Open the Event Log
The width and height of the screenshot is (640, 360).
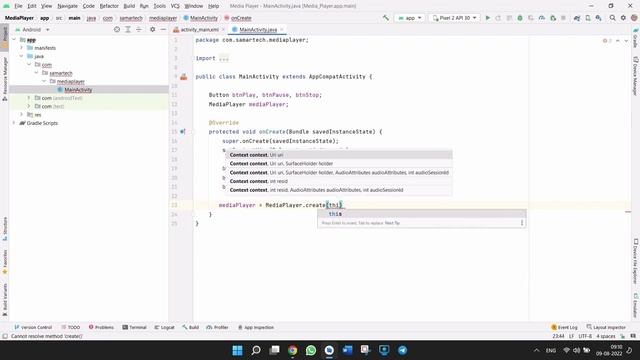(x=564, y=327)
